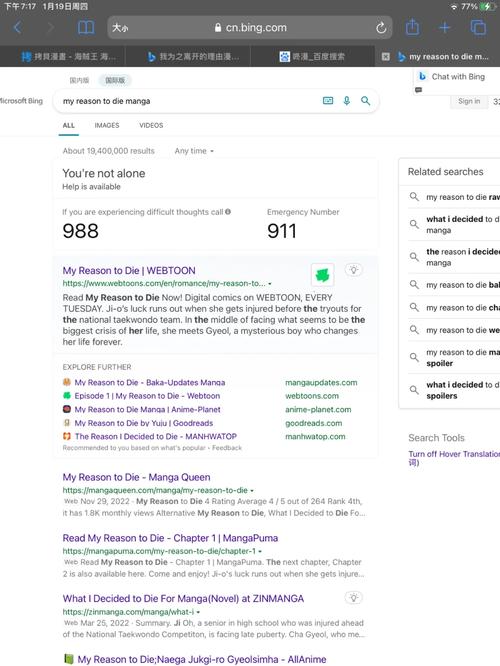Screen dimensions: 500x666
Task: Click 'Episode 1 | My Reason to Die - Webtoon'
Action: click(147, 395)
